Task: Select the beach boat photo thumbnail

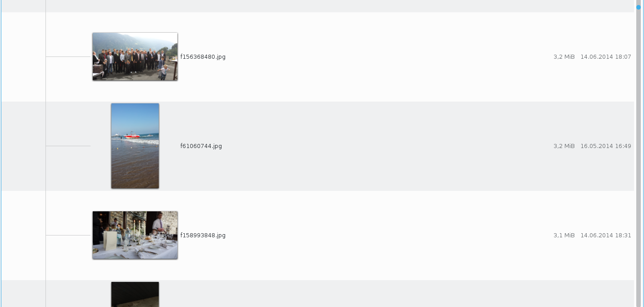Action: [135, 146]
